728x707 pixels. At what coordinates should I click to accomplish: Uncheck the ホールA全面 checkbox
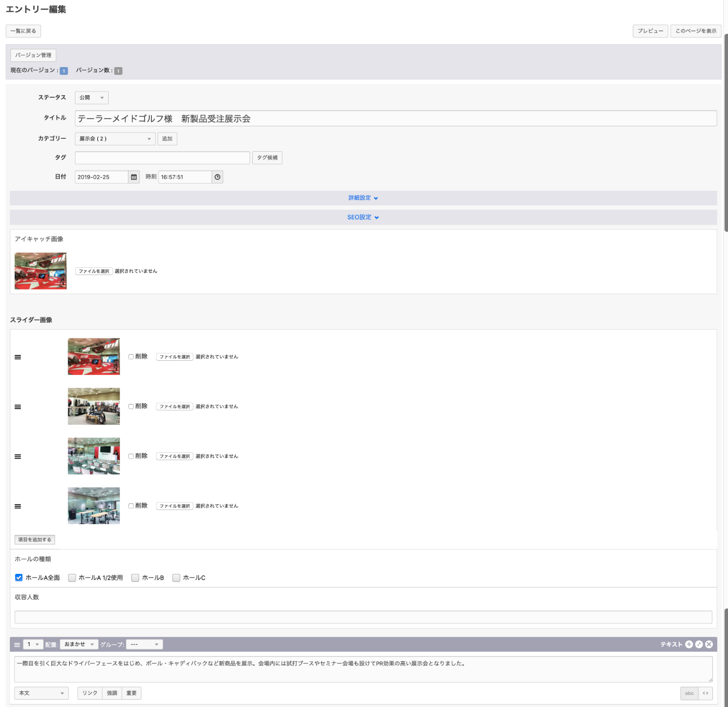(19, 578)
